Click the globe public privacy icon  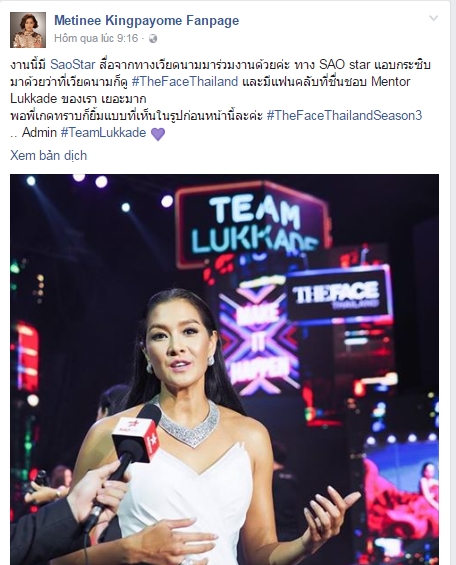point(153,39)
